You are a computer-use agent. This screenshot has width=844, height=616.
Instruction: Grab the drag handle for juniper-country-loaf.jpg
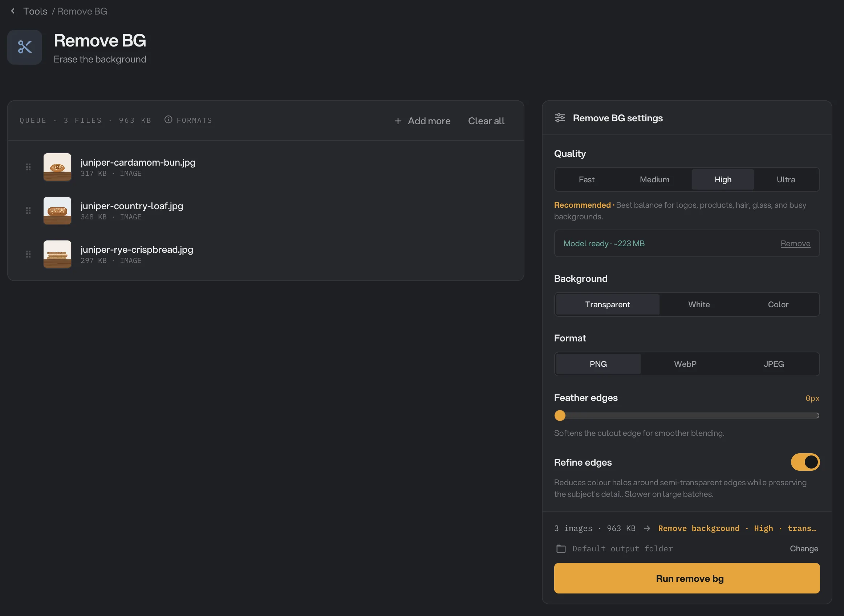click(x=28, y=211)
